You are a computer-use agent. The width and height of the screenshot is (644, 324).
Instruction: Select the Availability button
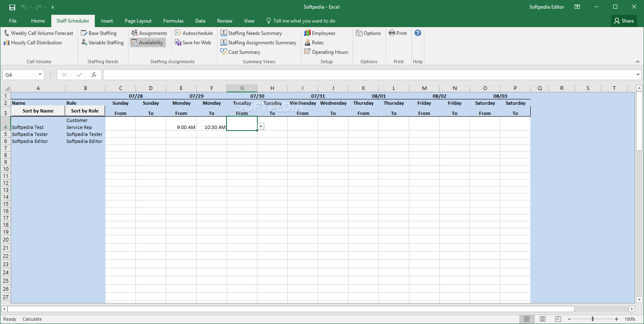[147, 43]
